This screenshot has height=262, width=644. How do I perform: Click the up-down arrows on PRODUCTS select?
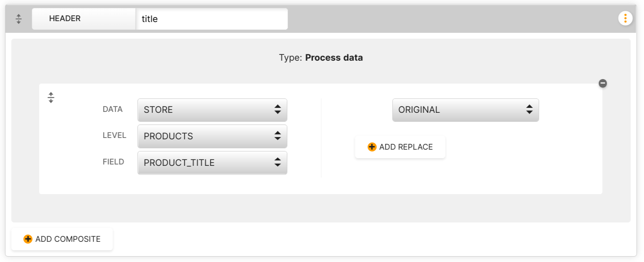(277, 136)
